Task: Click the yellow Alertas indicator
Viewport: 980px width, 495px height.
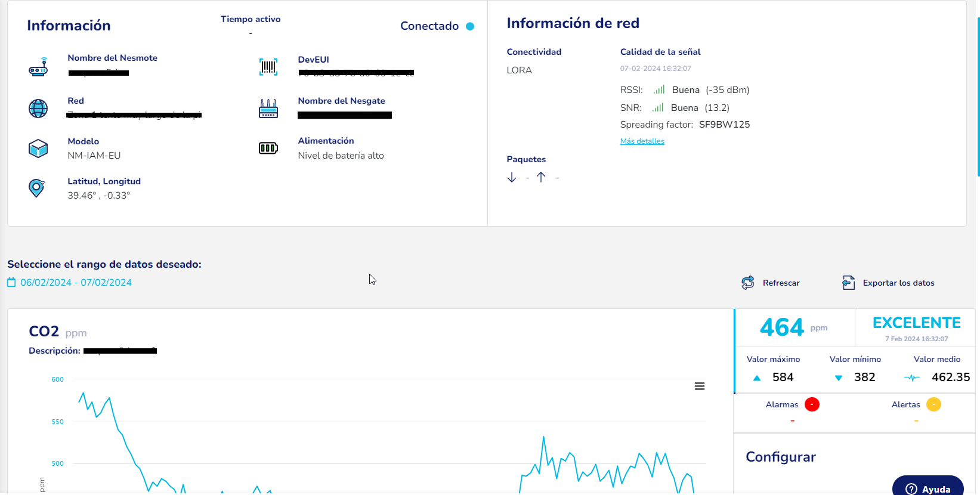Action: (x=933, y=404)
